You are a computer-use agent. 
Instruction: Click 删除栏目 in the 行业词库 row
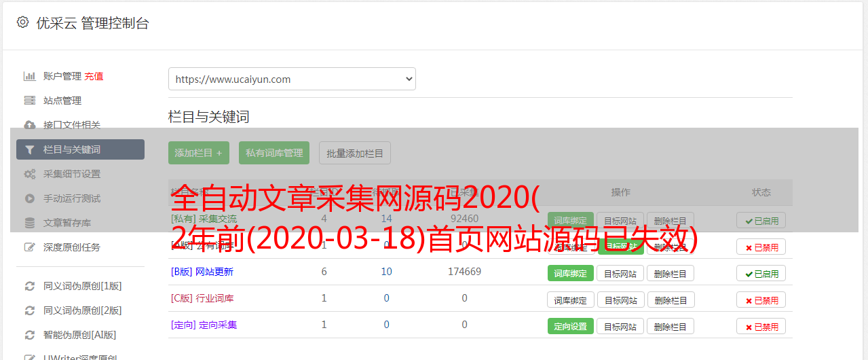pyautogui.click(x=671, y=300)
